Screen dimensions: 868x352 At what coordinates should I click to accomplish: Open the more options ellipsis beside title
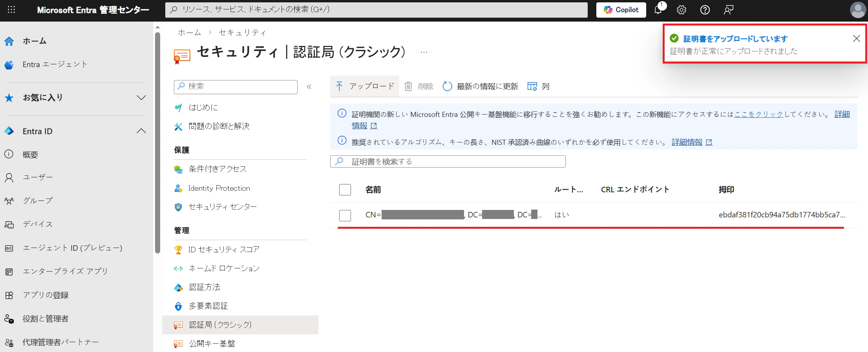pos(424,52)
